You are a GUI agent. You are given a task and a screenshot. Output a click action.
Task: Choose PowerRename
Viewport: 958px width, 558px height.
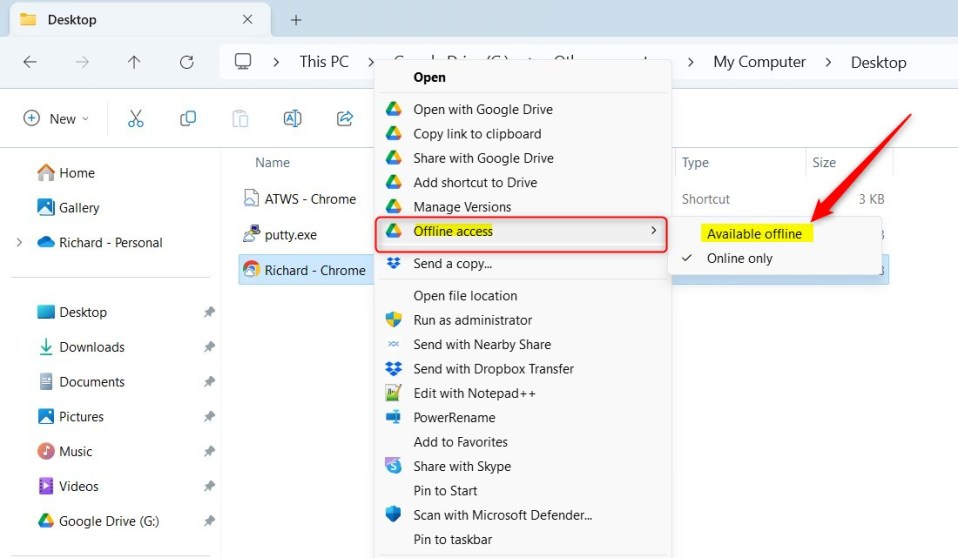[x=522, y=418]
